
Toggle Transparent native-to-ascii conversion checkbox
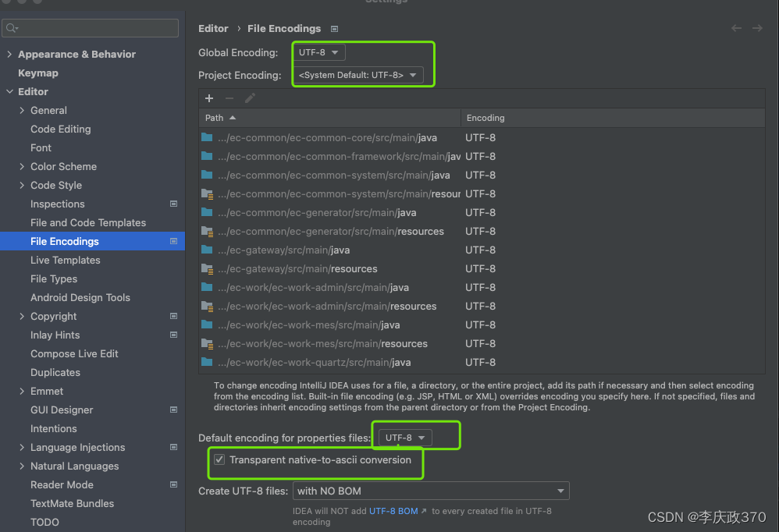(219, 459)
